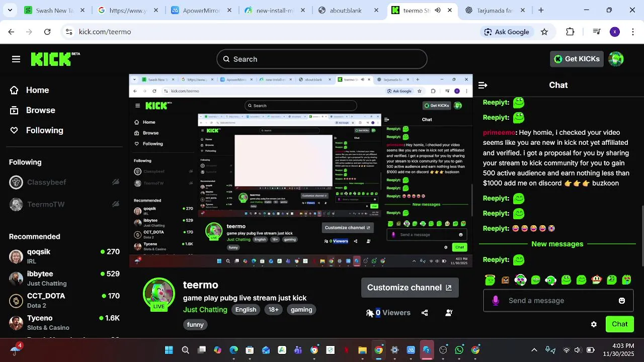Open Chrome media controls icon
Screen dimensions: 644x362
click(x=597, y=32)
